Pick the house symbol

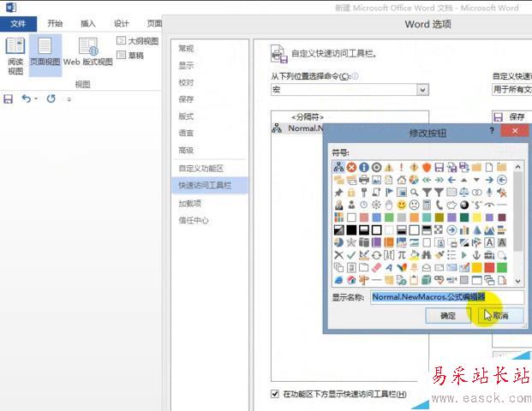(x=402, y=180)
